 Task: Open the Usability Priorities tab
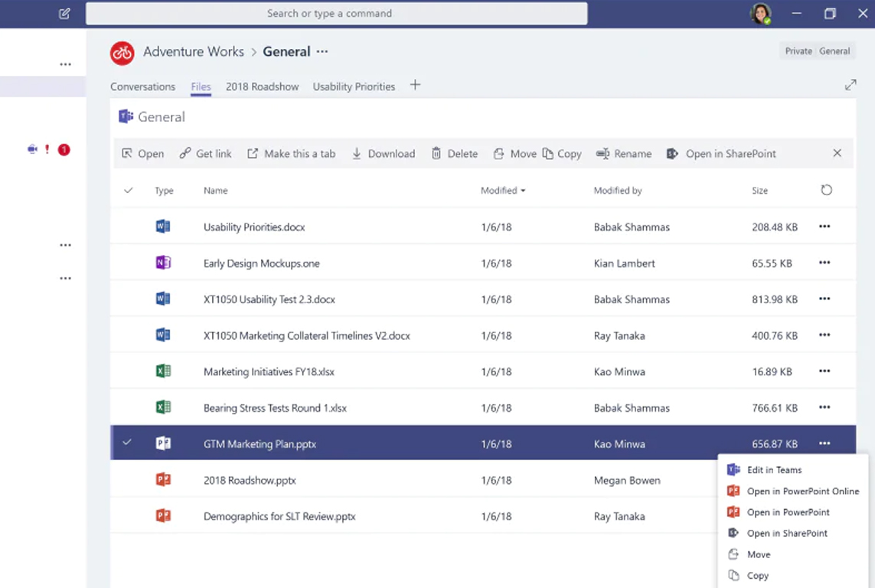point(354,87)
